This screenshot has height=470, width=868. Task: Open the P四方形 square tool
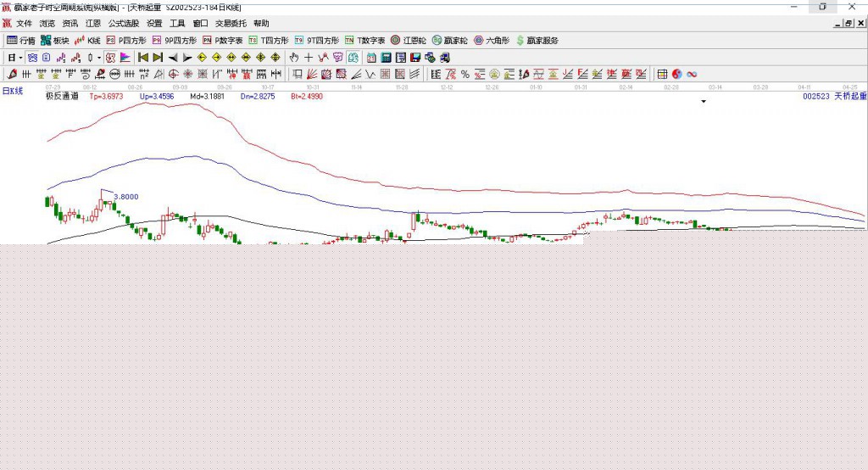[x=126, y=40]
